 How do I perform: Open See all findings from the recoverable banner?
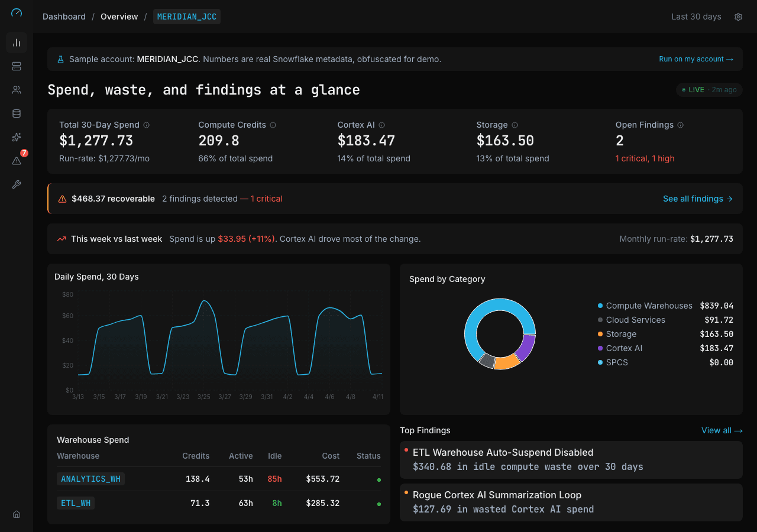(698, 199)
